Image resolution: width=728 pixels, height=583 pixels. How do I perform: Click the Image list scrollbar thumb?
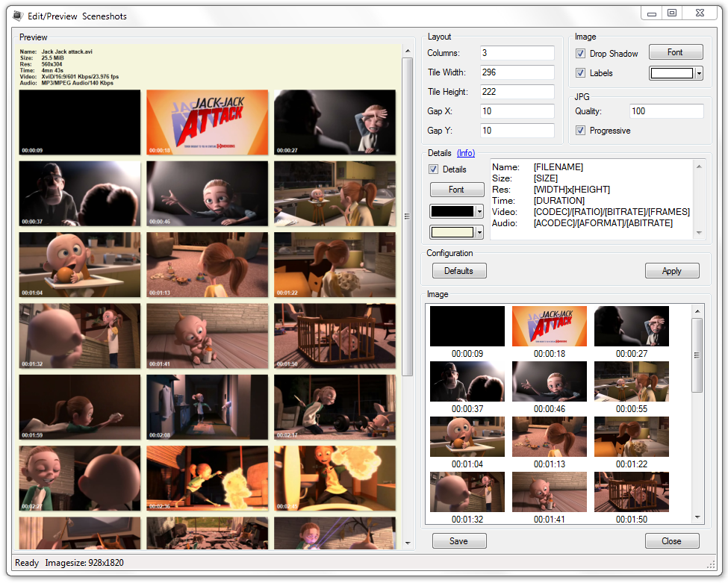click(x=697, y=355)
